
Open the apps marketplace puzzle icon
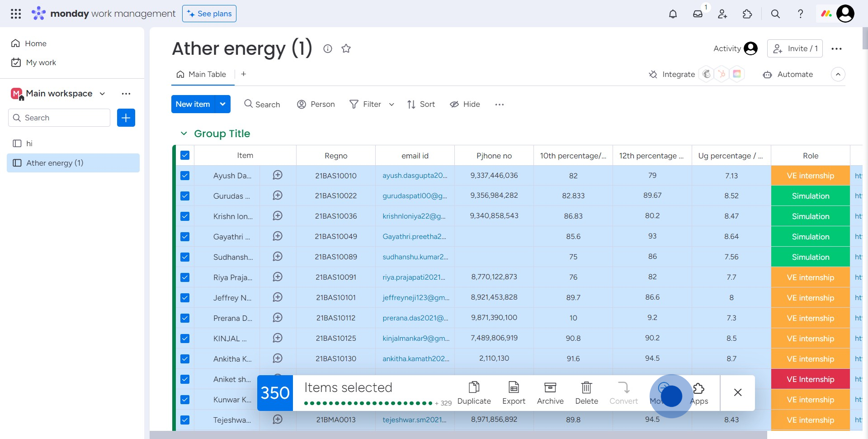tap(747, 14)
